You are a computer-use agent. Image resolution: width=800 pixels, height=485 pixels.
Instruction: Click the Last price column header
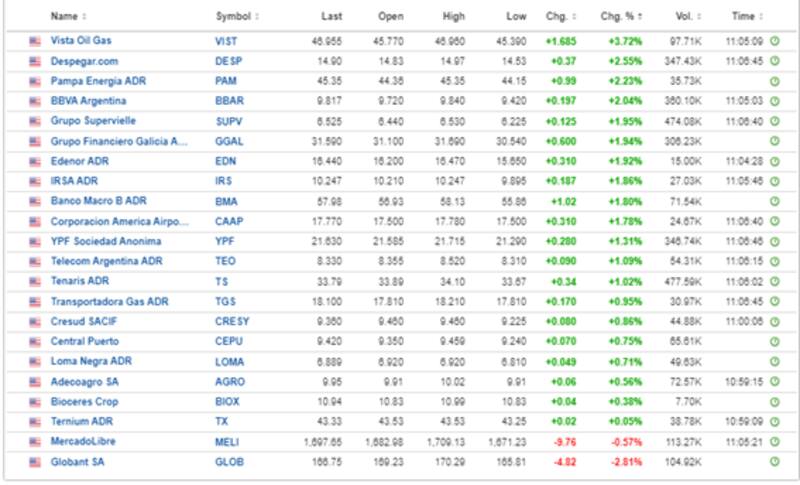332,17
